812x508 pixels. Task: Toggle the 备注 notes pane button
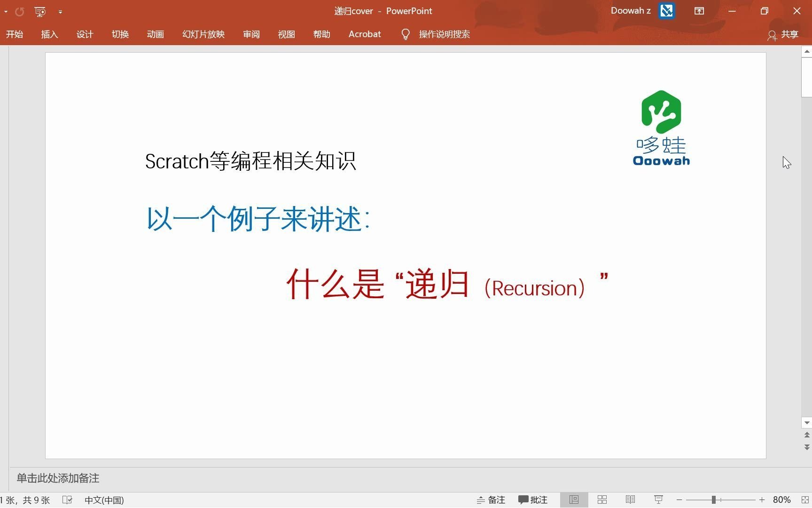pos(491,500)
